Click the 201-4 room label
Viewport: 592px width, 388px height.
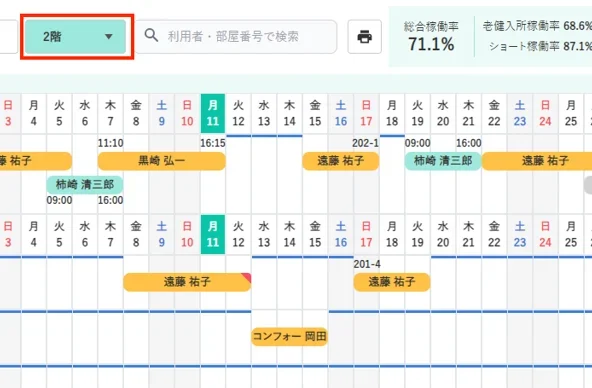click(x=367, y=264)
